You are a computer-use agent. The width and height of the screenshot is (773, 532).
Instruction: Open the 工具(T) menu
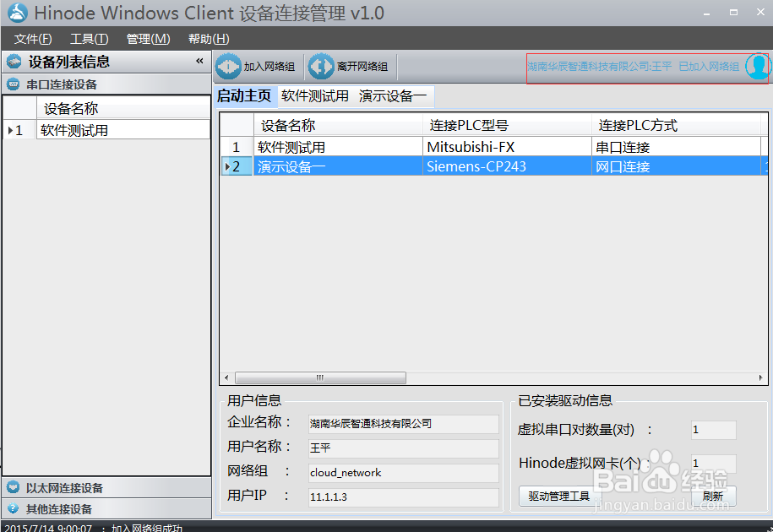90,39
